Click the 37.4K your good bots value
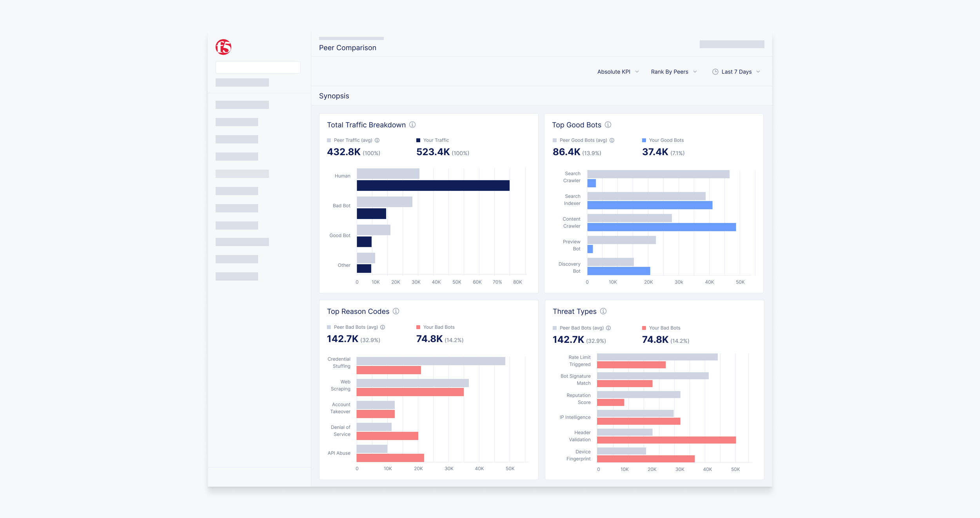980x518 pixels. tap(655, 152)
